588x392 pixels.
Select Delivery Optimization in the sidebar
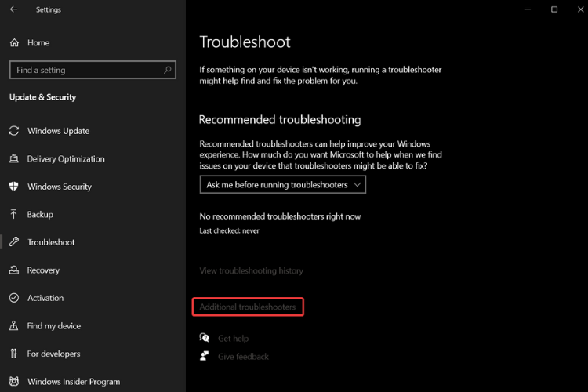[66, 158]
